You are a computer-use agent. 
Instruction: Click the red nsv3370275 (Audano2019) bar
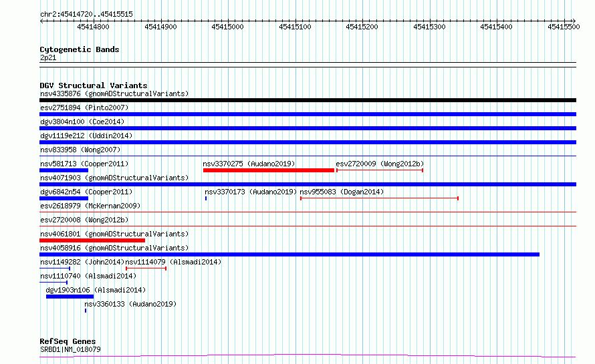tap(269, 170)
